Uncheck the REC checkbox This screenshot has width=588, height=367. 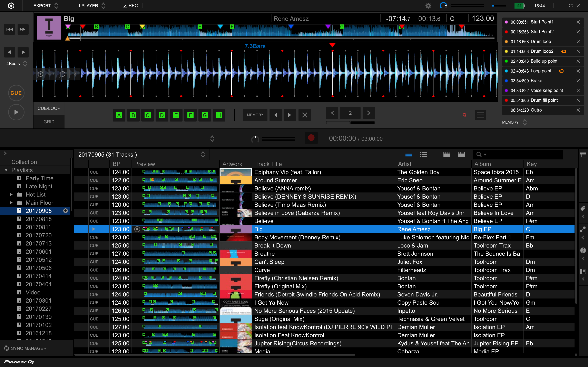[x=125, y=5]
